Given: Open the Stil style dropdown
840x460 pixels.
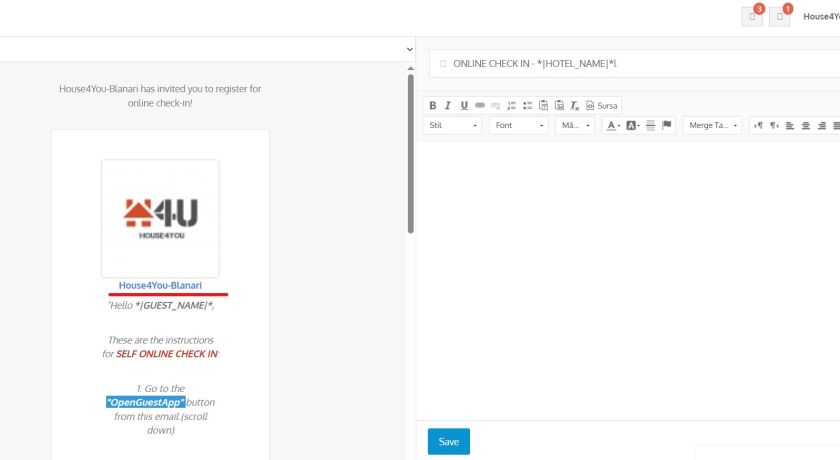Looking at the screenshot, I should click(x=453, y=125).
